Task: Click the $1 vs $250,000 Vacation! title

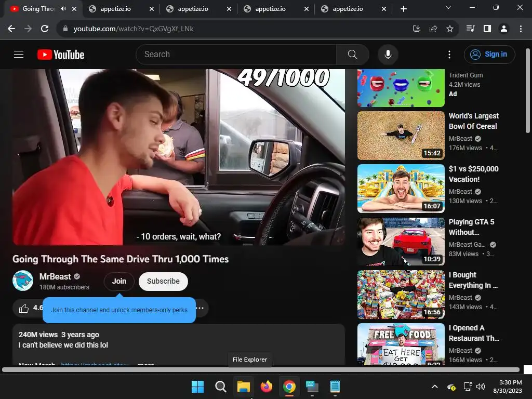Action: point(474,174)
